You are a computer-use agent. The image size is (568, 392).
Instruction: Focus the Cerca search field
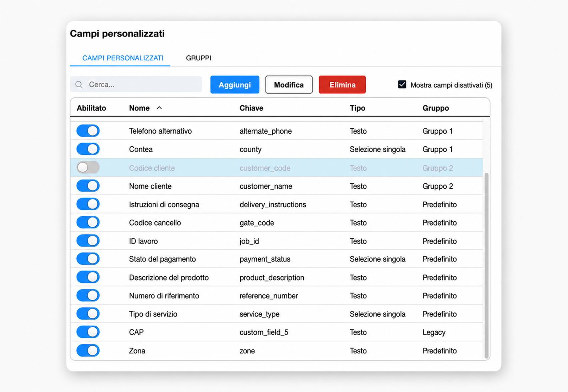click(136, 84)
